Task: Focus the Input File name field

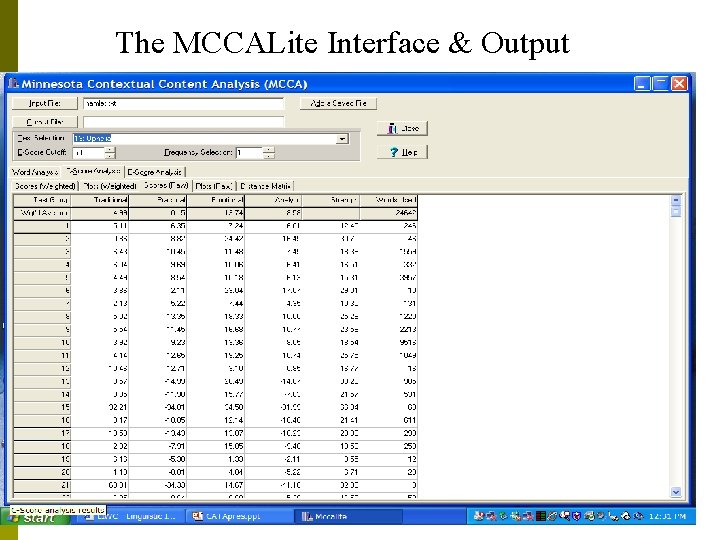Action: pos(184,103)
